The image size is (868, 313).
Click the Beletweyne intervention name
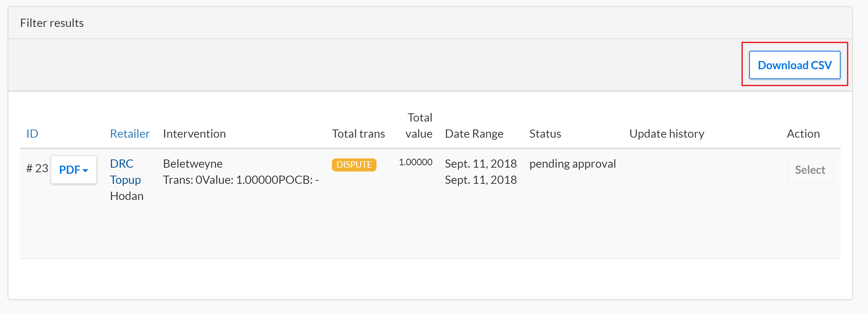pyautogui.click(x=193, y=164)
